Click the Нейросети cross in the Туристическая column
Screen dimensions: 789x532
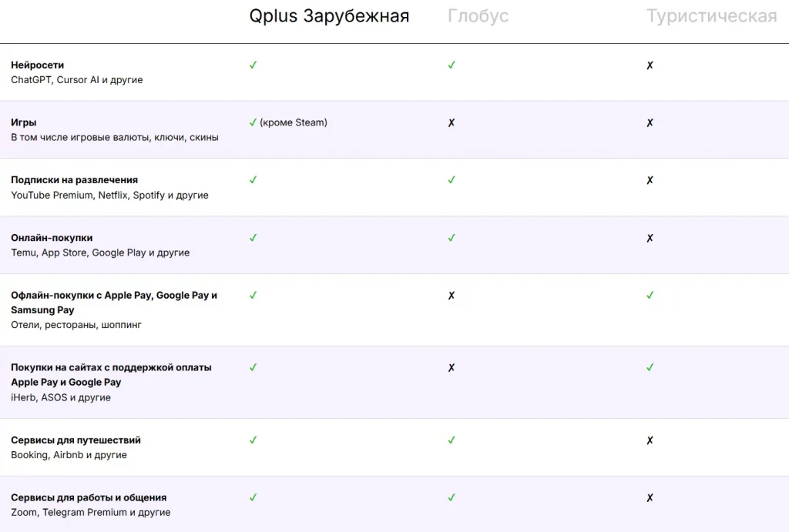click(650, 65)
